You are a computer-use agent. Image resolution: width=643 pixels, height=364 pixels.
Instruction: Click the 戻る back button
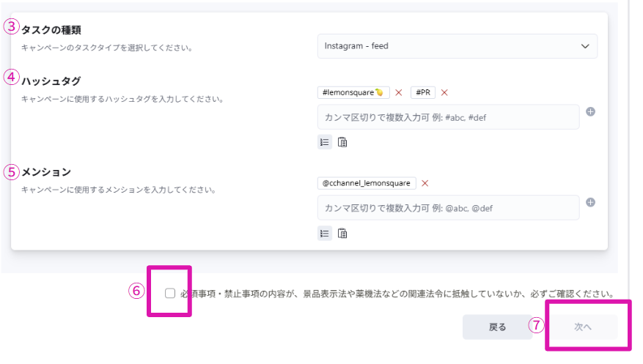497,327
